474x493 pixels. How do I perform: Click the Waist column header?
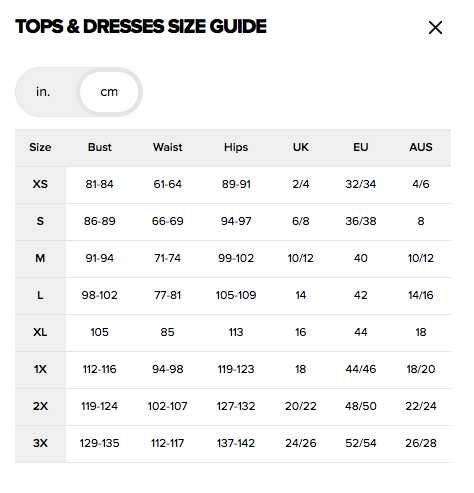coord(167,147)
